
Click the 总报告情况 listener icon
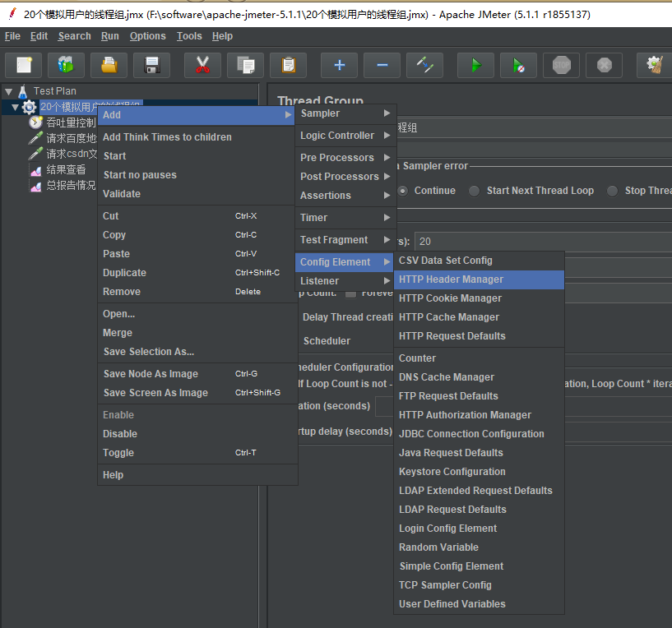(36, 186)
